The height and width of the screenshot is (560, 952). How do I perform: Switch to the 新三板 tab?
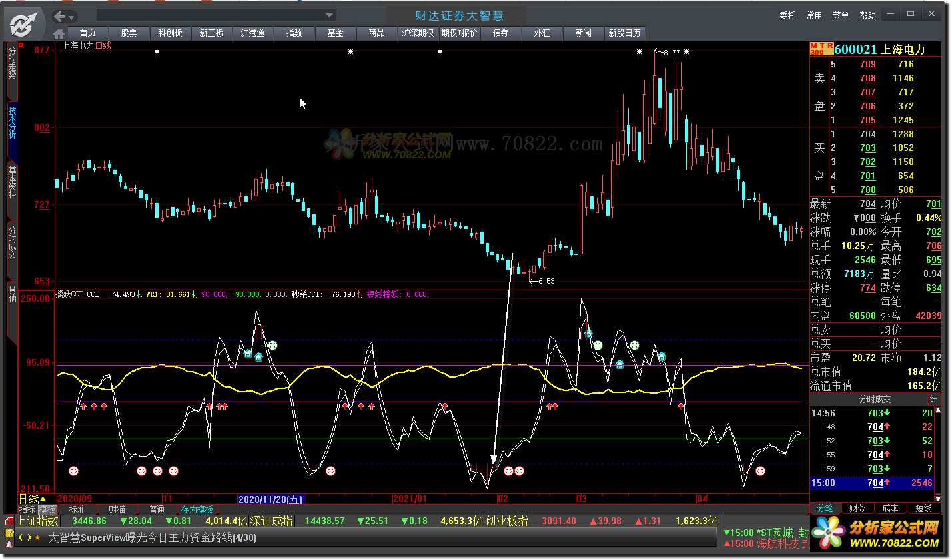click(211, 33)
